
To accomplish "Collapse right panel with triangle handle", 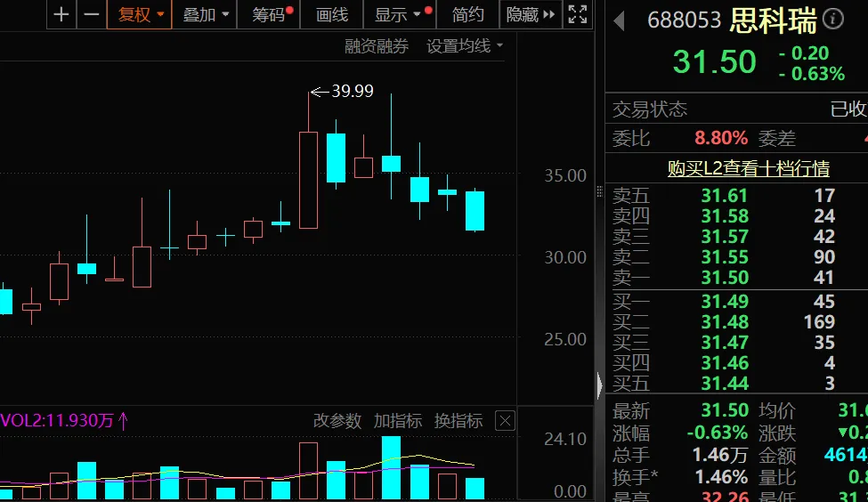I will pyautogui.click(x=600, y=385).
